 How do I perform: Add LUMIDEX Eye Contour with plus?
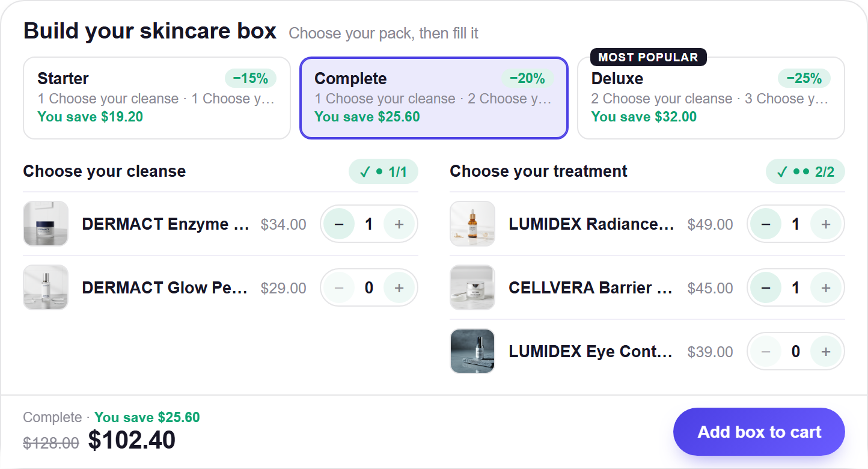coord(825,352)
